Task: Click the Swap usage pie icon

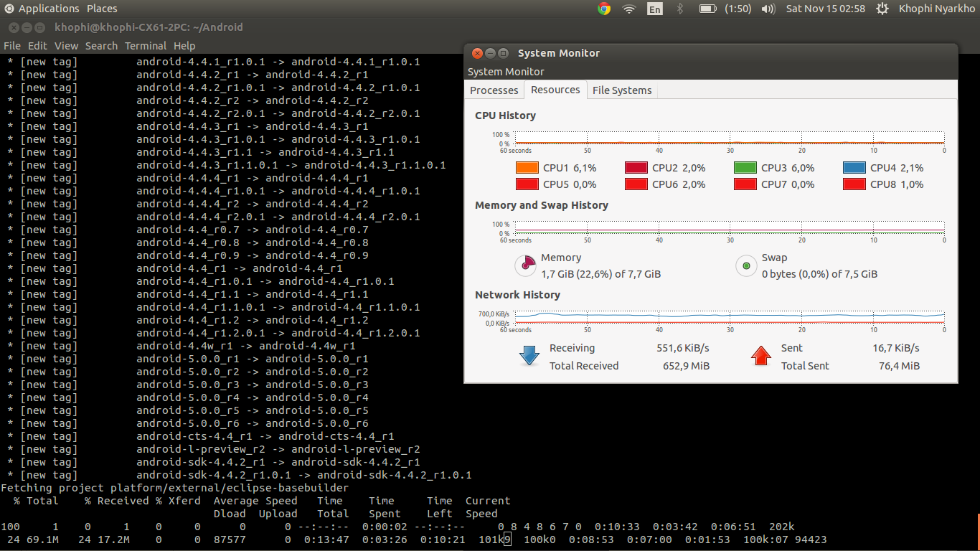Action: pos(747,266)
